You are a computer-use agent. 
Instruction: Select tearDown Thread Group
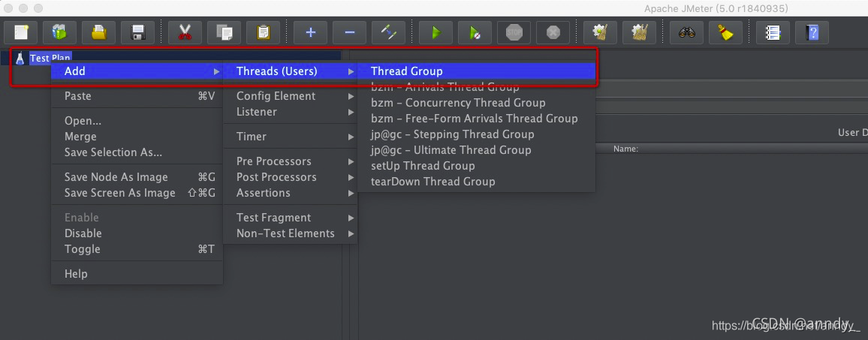[477, 181]
